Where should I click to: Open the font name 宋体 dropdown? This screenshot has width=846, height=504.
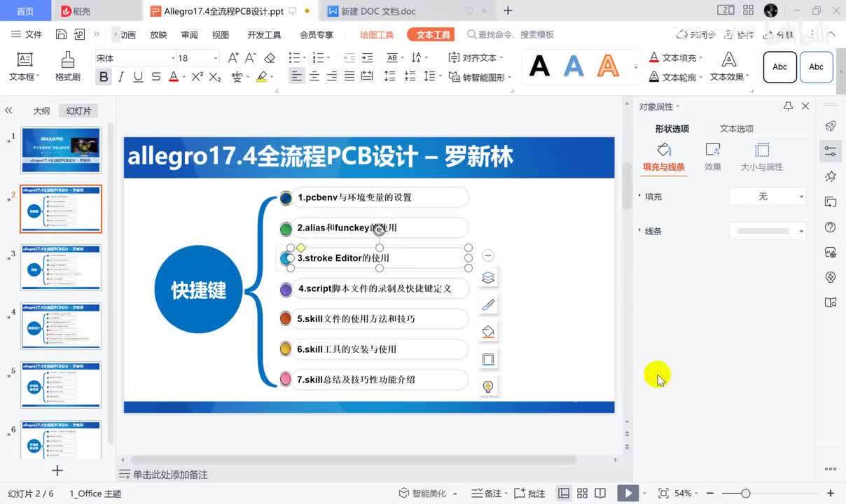tap(173, 58)
